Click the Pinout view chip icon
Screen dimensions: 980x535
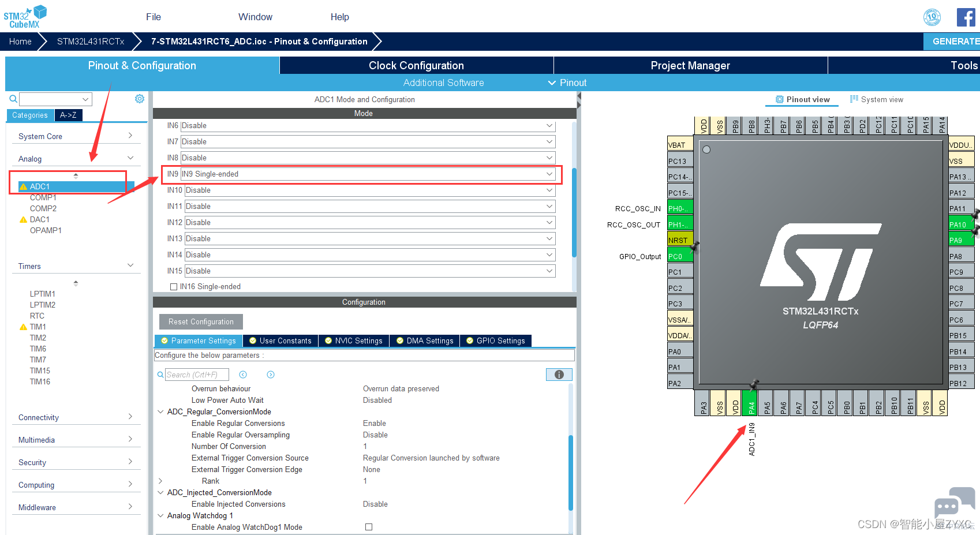pyautogui.click(x=780, y=99)
